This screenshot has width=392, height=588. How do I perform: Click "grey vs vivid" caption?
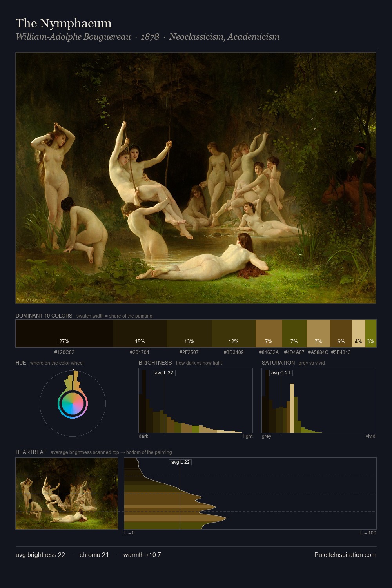pos(312,363)
